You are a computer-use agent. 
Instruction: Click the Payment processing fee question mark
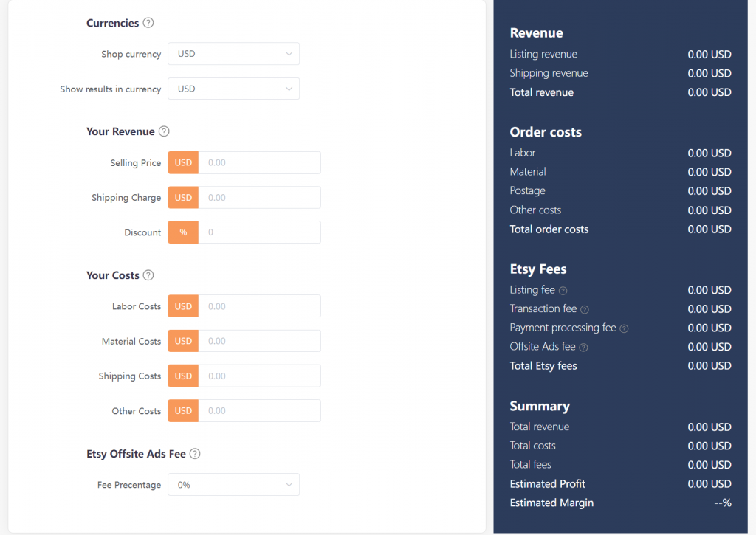(625, 328)
